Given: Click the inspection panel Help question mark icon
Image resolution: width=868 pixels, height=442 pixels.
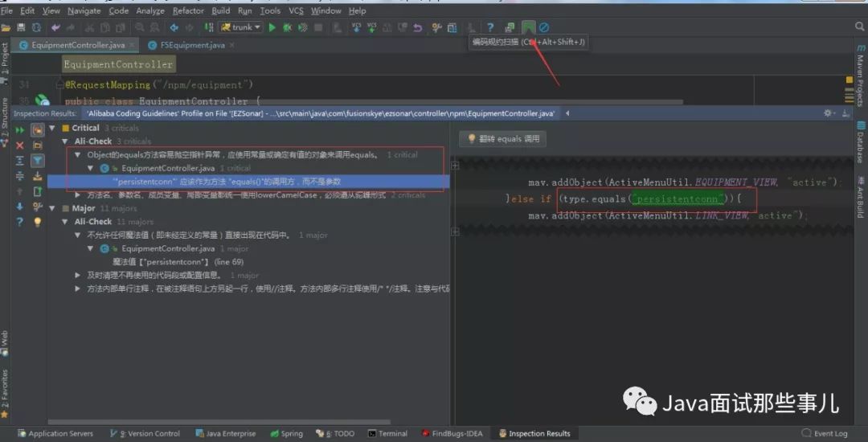Looking at the screenshot, I should tap(19, 222).
